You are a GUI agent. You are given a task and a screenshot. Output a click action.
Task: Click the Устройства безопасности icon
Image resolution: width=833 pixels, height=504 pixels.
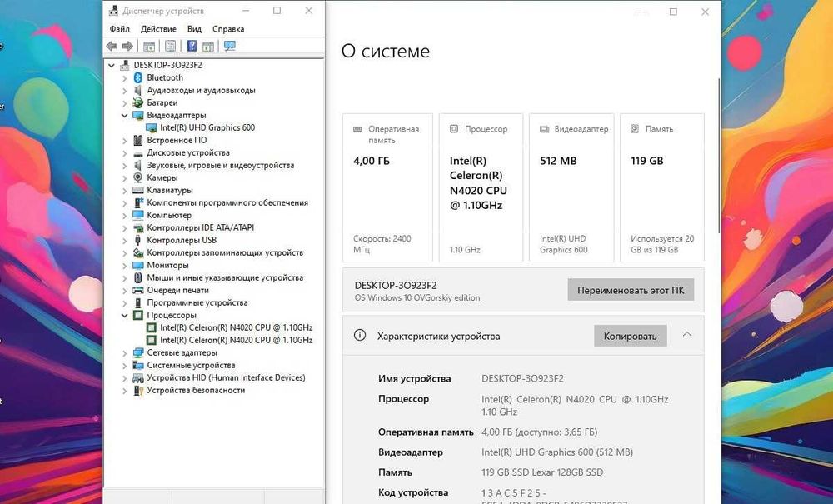click(138, 391)
